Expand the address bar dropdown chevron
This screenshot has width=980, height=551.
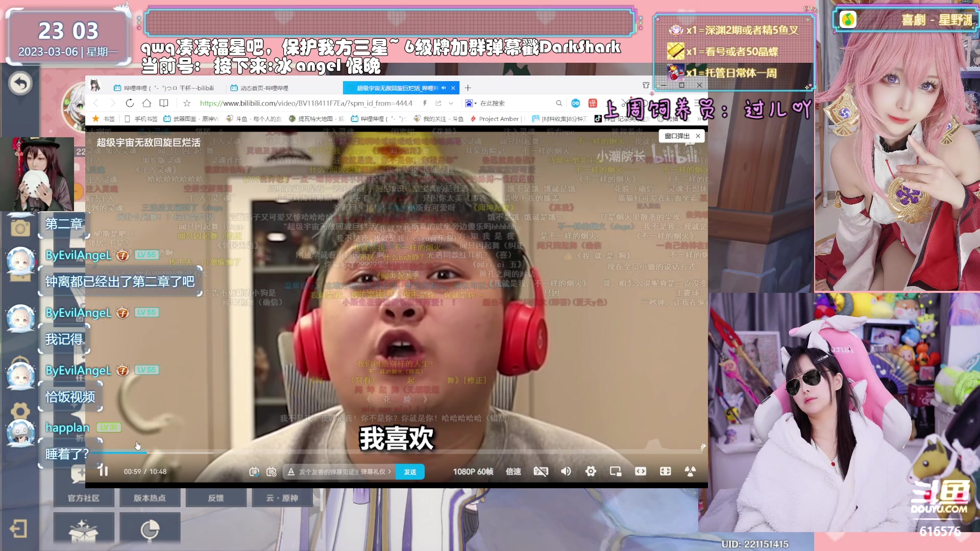coord(451,103)
